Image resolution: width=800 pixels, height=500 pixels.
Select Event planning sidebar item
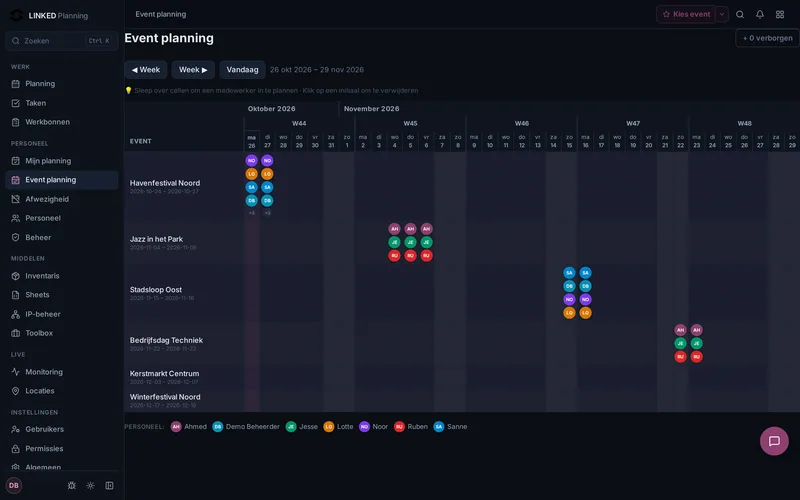click(x=61, y=180)
